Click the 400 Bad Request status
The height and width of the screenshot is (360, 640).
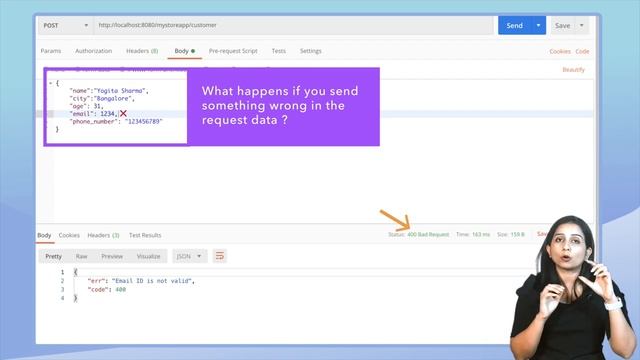(428, 235)
